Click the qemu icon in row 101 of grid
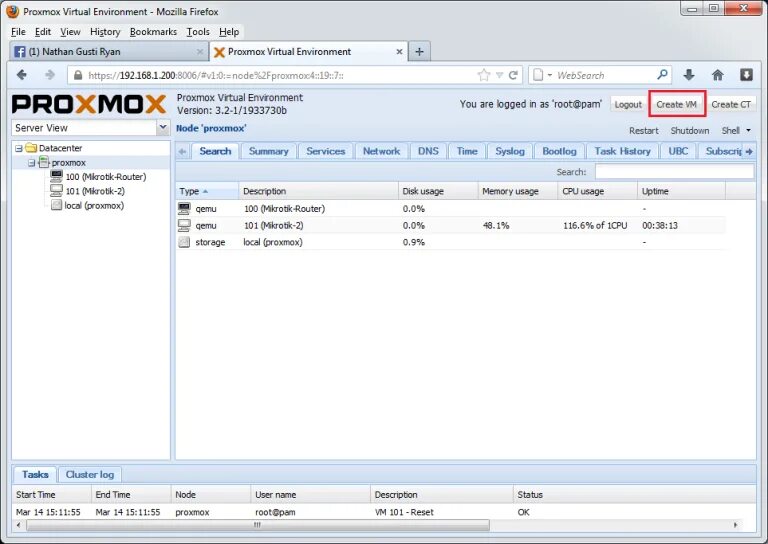Screen dimensions: 768x544 (184, 225)
